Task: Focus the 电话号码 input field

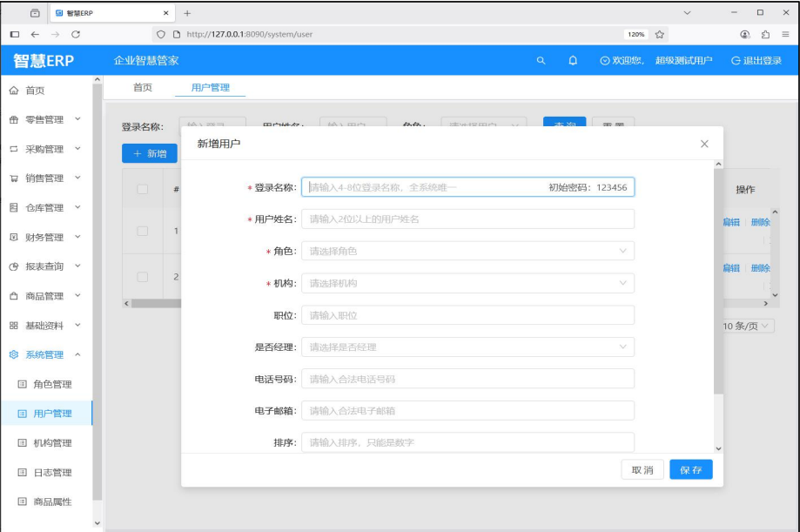Action: click(x=467, y=379)
